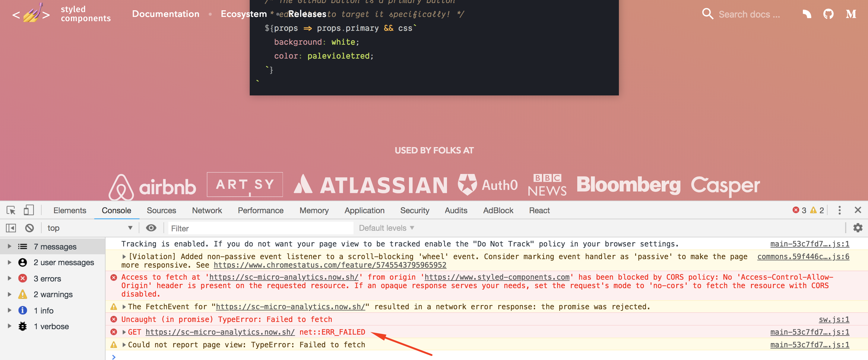Clear the console messages
Viewport: 868px width, 360px height.
[x=30, y=228]
